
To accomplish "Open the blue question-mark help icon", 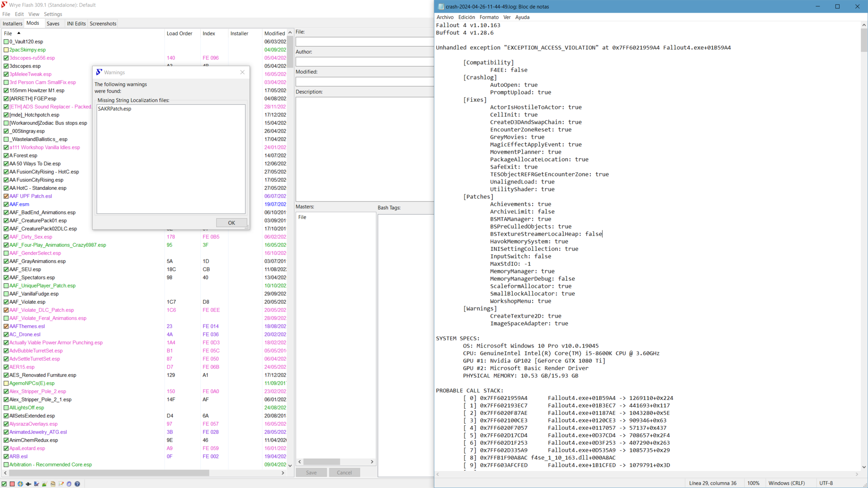I will [77, 484].
